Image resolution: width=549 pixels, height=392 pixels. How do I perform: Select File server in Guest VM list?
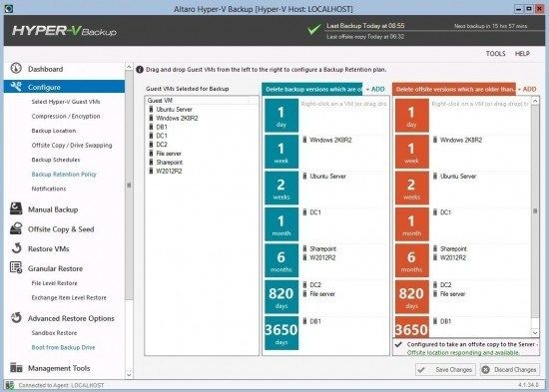(x=169, y=154)
